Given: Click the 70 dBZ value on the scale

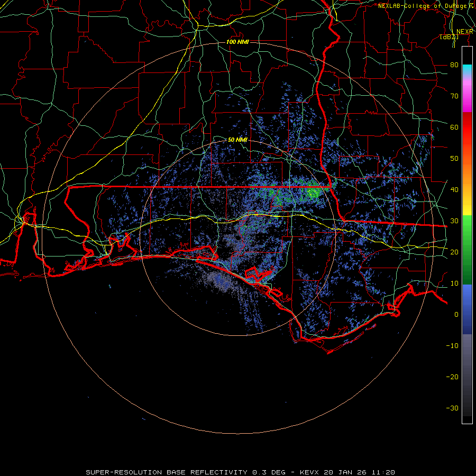Looking at the screenshot, I should pyautogui.click(x=454, y=96).
